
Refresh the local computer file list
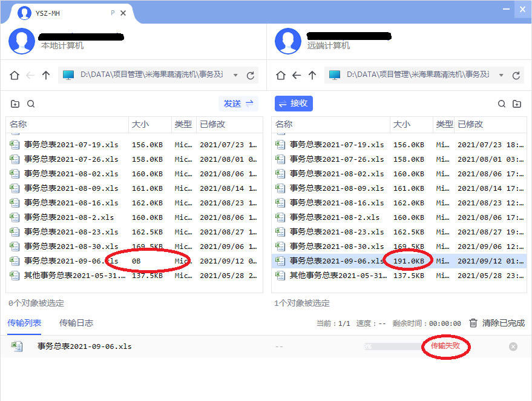251,75
